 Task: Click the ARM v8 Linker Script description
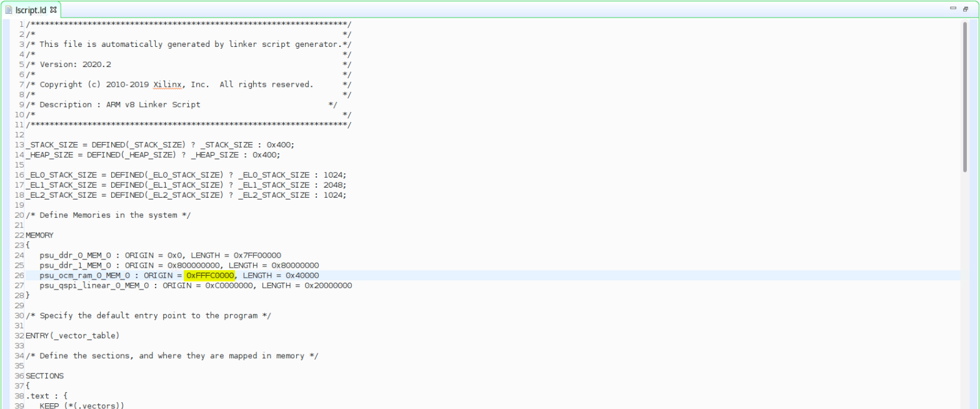(x=154, y=104)
